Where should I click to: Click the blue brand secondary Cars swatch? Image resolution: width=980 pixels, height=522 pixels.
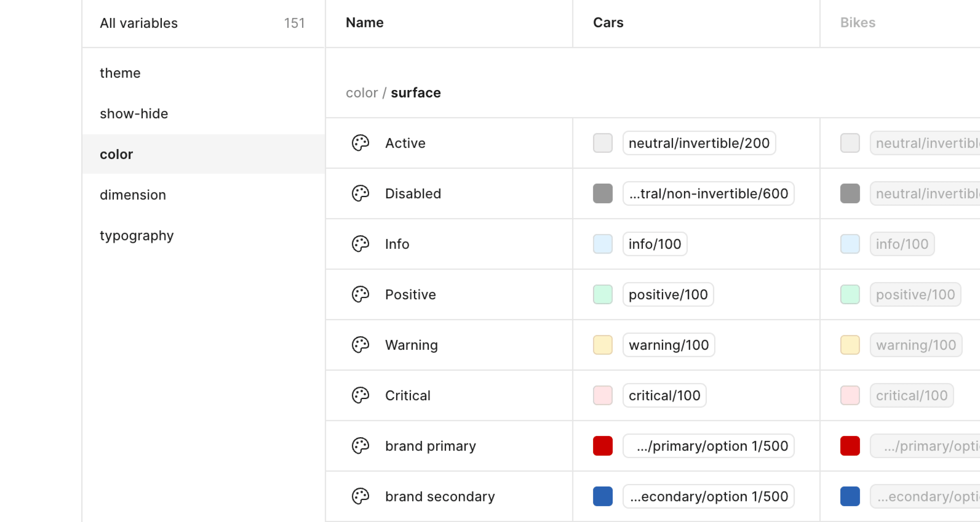coord(603,496)
